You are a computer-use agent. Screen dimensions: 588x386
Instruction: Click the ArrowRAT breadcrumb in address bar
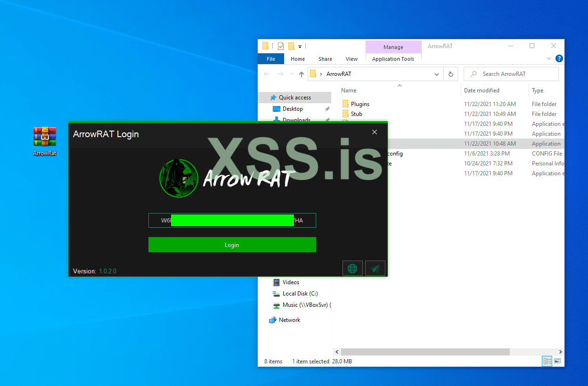point(339,74)
